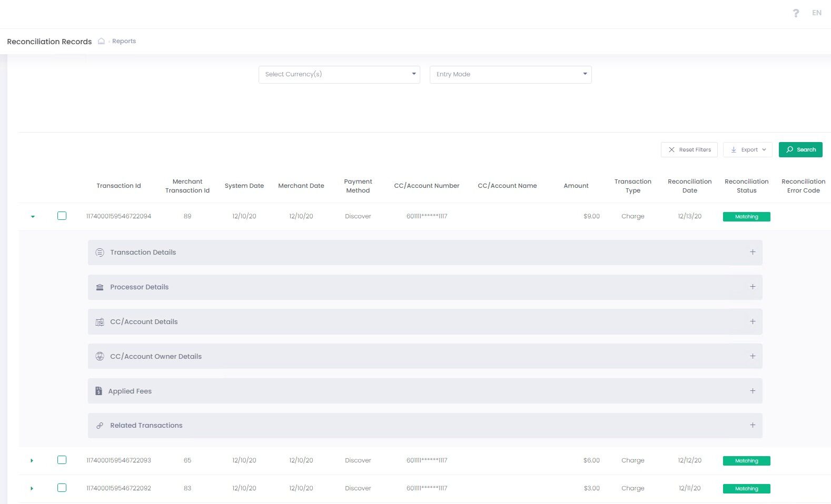The image size is (831, 504).
Task: Tick the checkbox for transaction ending 722092
Action: pyautogui.click(x=62, y=488)
